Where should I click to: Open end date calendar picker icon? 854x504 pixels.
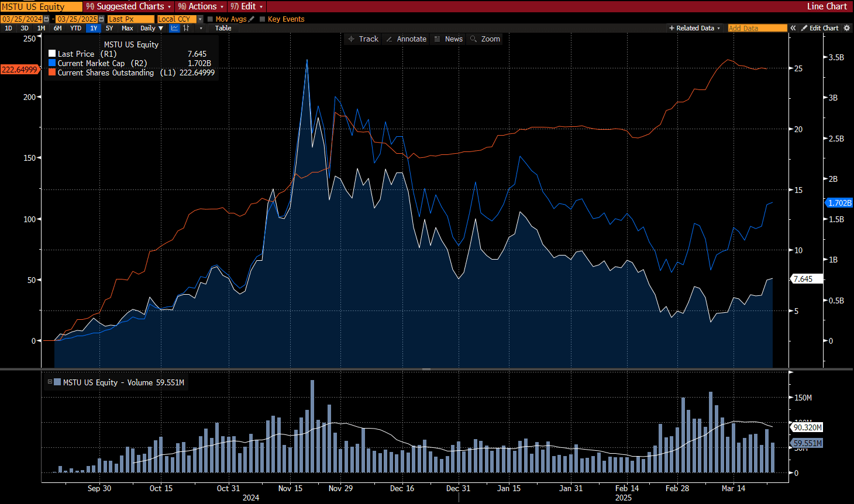101,19
